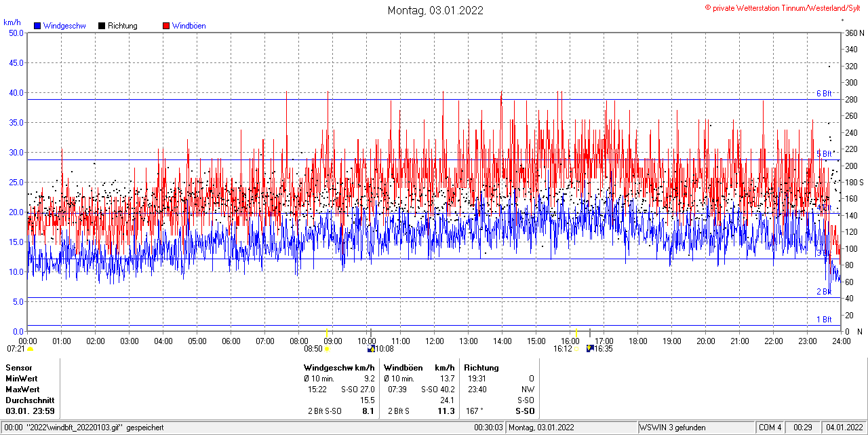Click the NW direction value at 23:40
The width and height of the screenshot is (868, 435).
point(528,390)
